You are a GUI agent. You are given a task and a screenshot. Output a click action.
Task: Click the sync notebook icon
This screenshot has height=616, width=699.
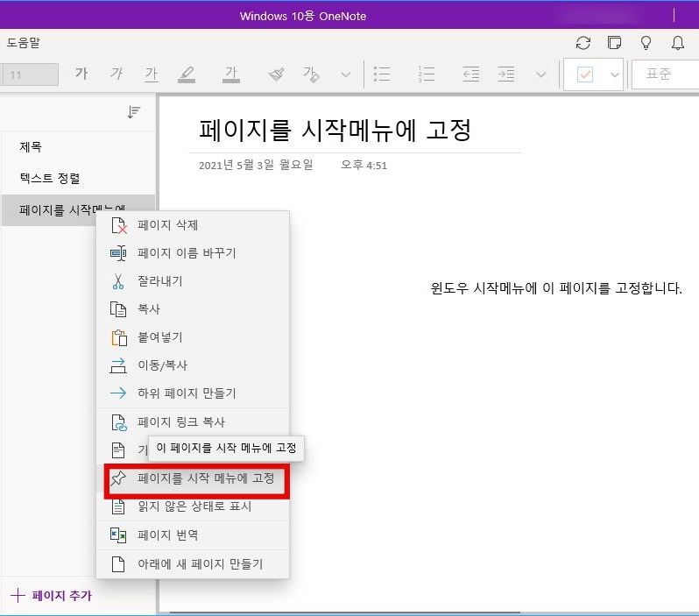582,43
